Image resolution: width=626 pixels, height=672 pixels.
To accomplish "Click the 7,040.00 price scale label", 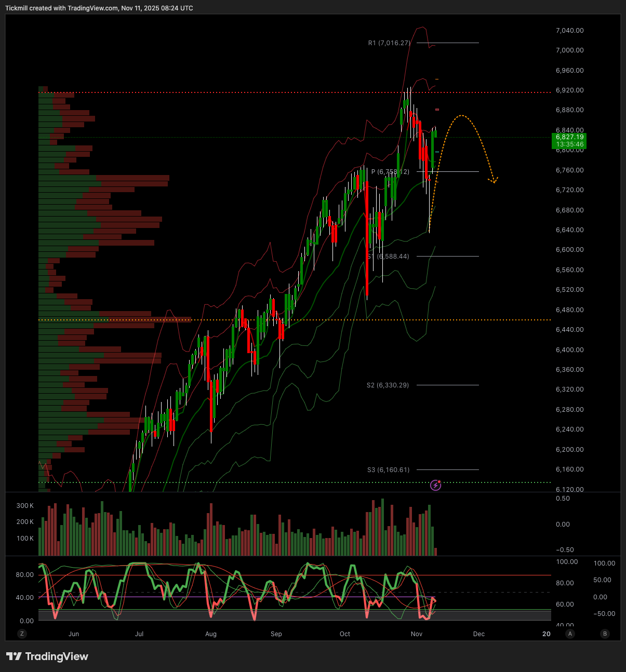I will tap(569, 31).
